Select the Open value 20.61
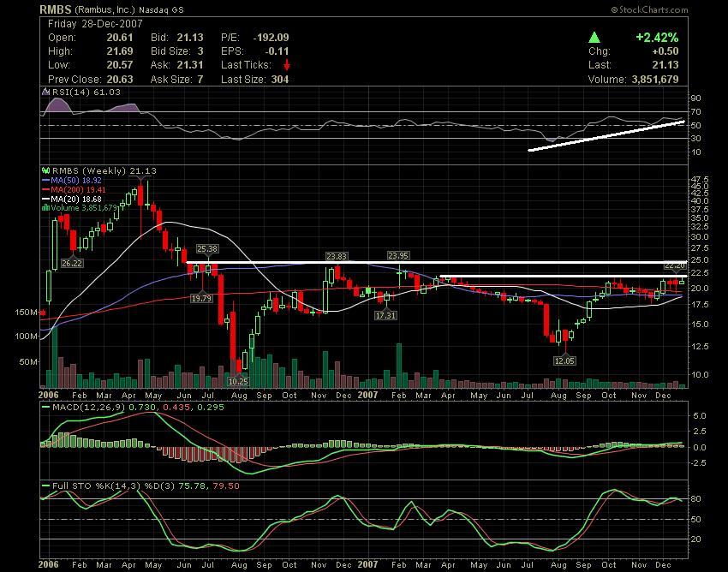 click(120, 38)
